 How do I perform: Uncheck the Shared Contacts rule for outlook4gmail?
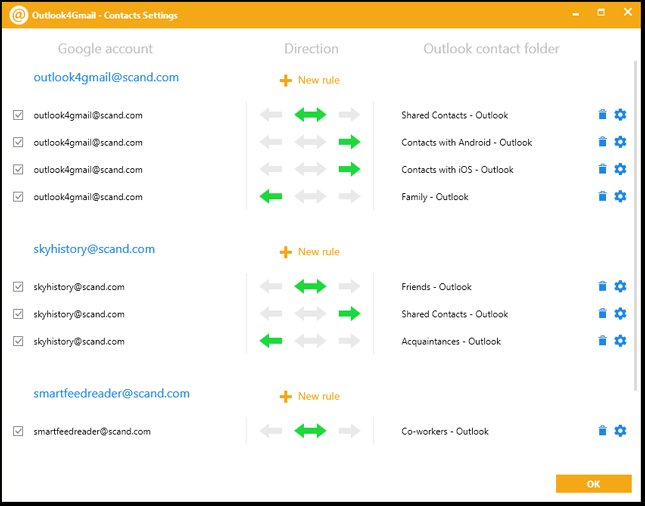[18, 115]
